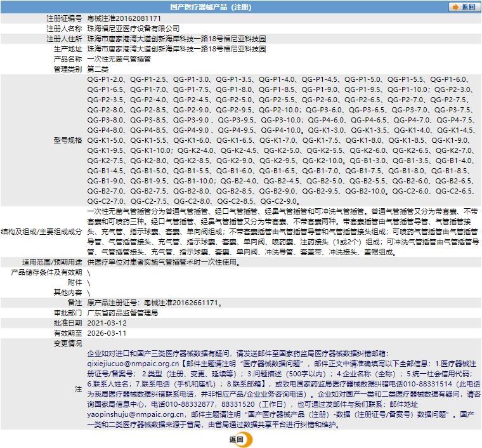Viewport: 482px width, 448px height.
Task: Click the approval date 2021-03-12
Action: pos(107,323)
